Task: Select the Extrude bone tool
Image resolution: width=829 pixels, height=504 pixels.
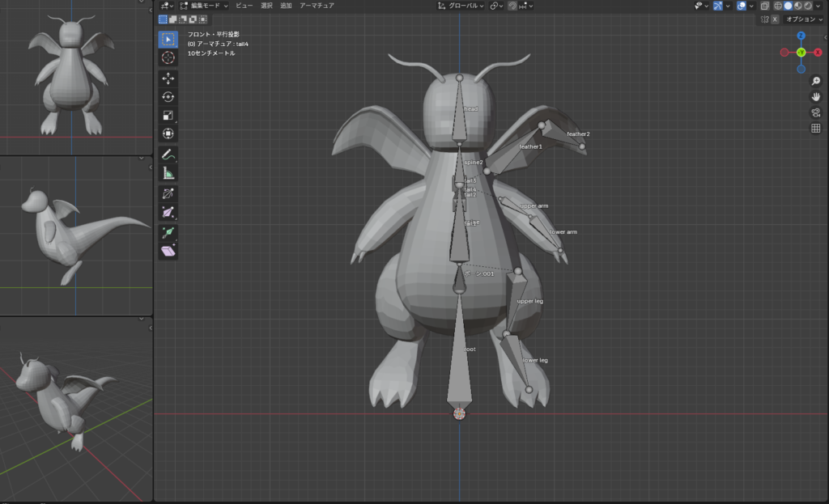Action: (x=168, y=232)
